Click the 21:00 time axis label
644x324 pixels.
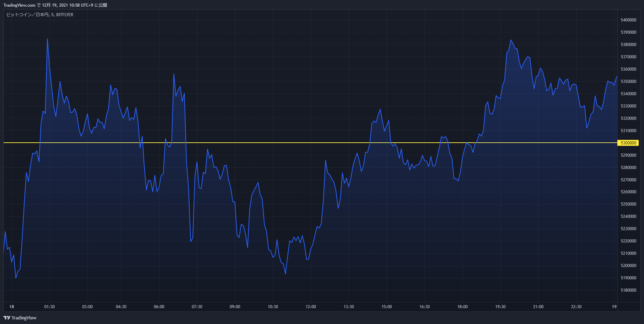pyautogui.click(x=538, y=307)
